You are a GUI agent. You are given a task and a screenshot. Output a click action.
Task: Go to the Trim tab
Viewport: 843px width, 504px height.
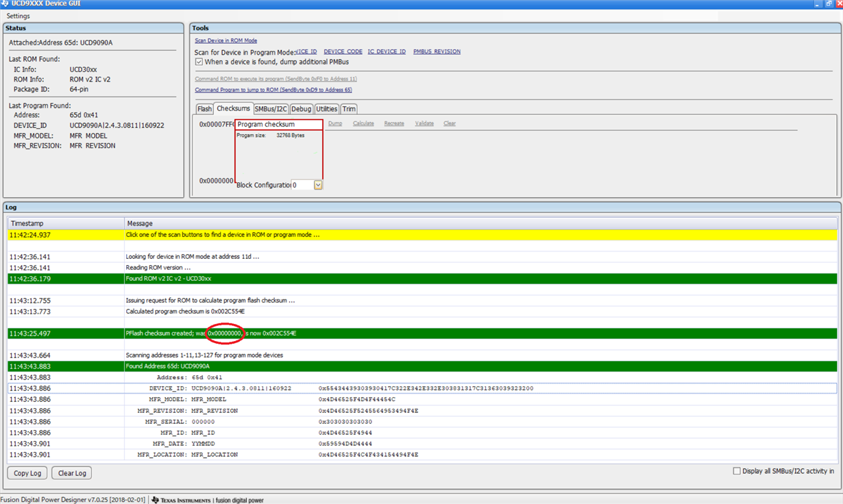tap(349, 109)
